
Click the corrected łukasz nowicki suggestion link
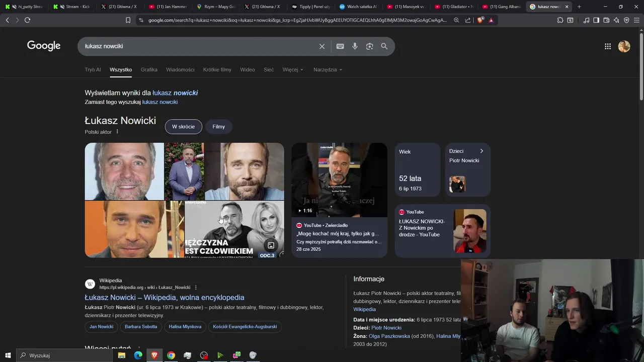pos(175,93)
